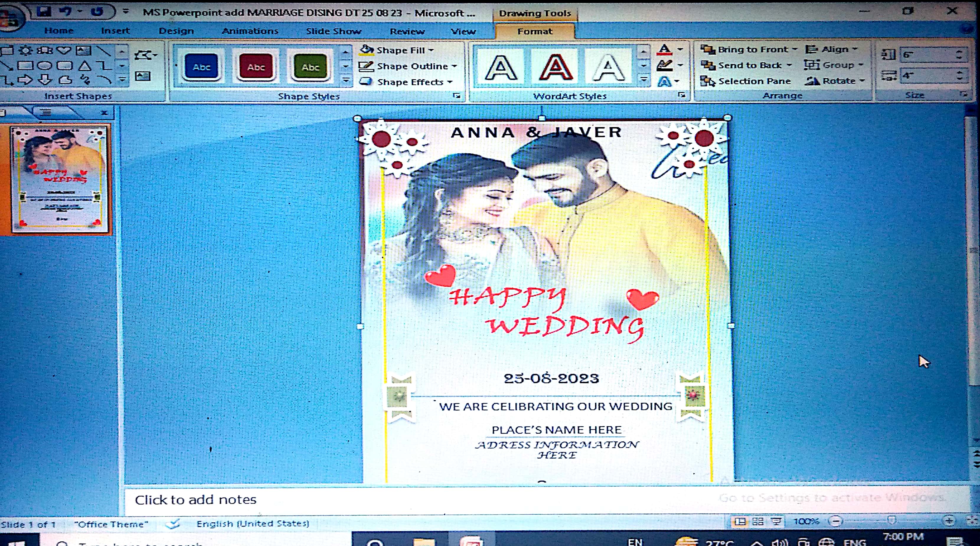Choose the red outlined WordArt style A
The image size is (980, 546).
556,67
